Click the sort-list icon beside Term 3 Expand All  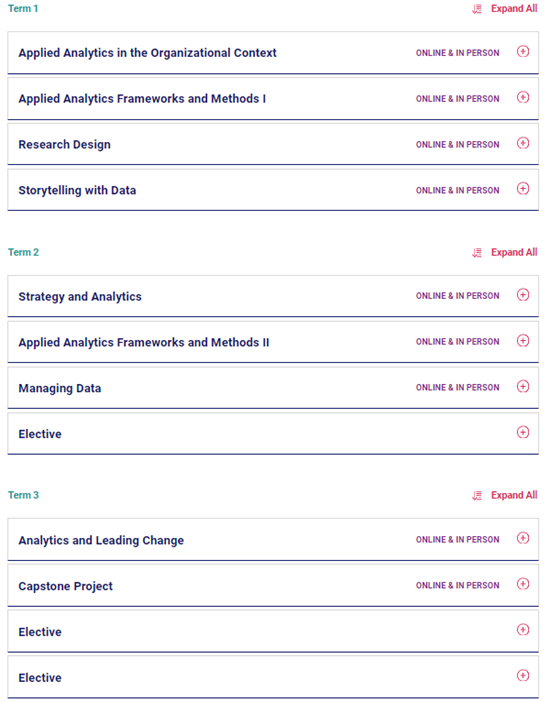tap(477, 496)
